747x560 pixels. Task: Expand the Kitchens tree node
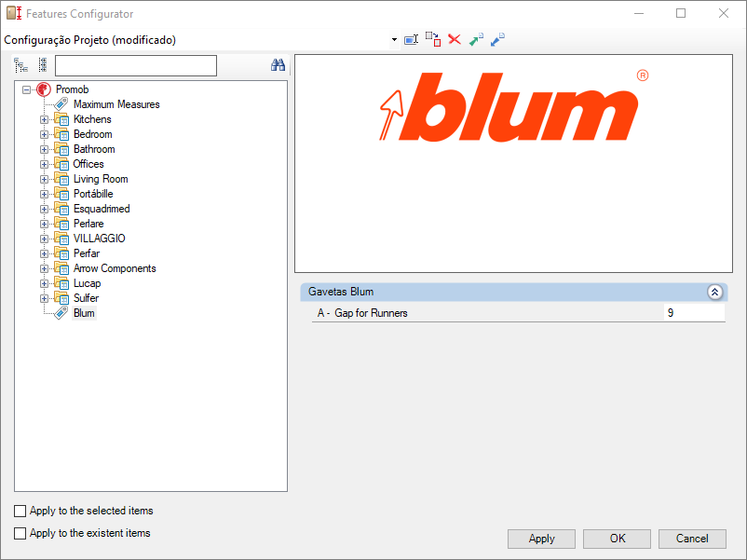[44, 119]
